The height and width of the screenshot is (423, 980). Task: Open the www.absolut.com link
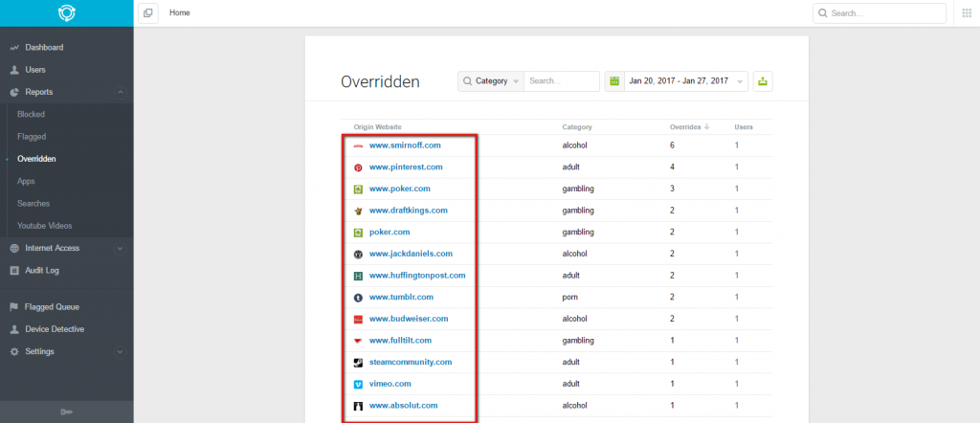pos(403,406)
